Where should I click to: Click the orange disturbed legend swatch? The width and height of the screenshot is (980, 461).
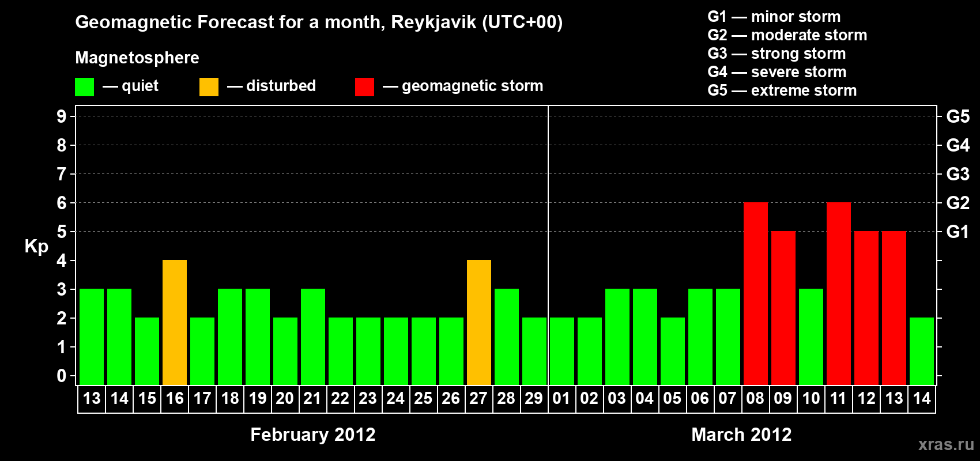click(x=209, y=87)
